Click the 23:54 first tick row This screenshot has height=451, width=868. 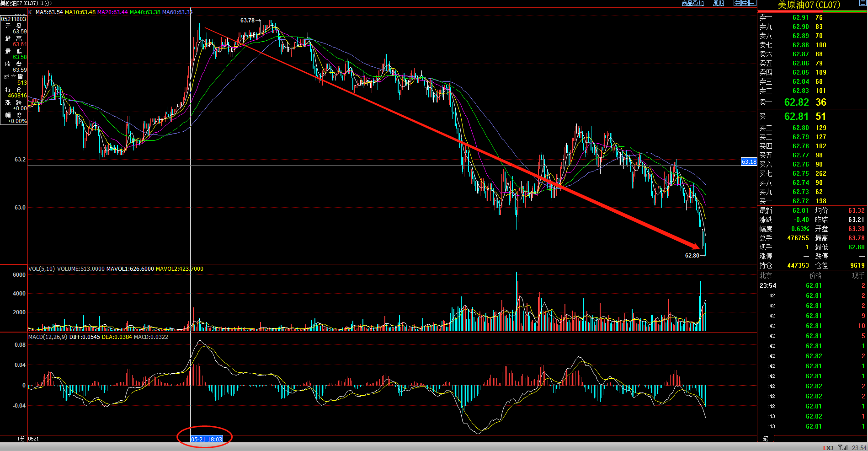812,286
